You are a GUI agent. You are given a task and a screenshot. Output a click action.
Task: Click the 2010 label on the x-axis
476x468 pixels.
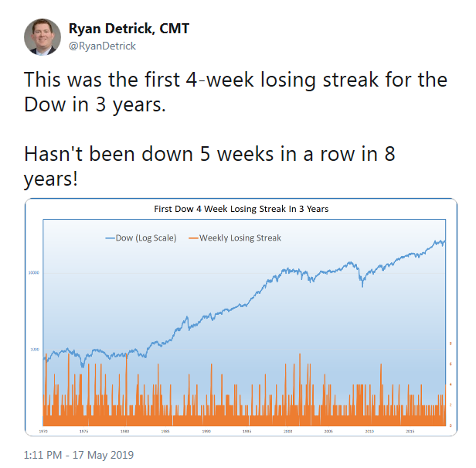[x=369, y=431]
